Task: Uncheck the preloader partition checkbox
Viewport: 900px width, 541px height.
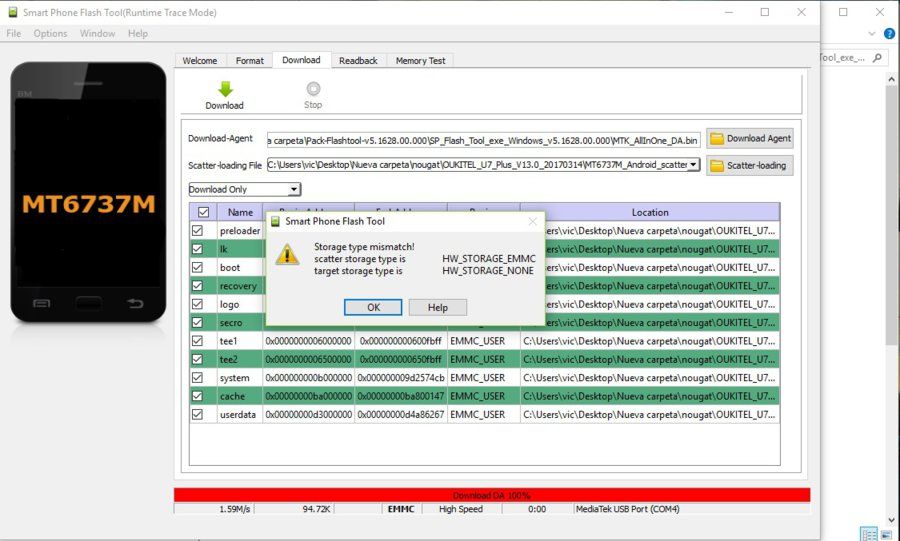Action: pyautogui.click(x=197, y=231)
